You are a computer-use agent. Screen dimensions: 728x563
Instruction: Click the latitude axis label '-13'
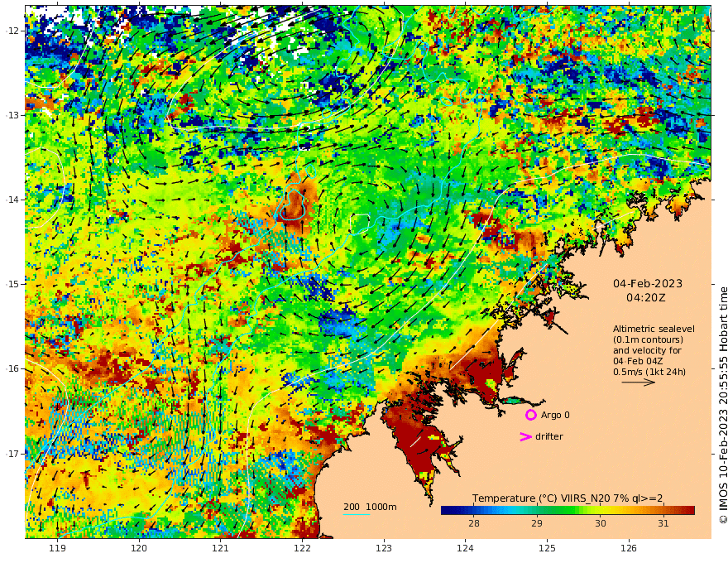tap(12, 115)
